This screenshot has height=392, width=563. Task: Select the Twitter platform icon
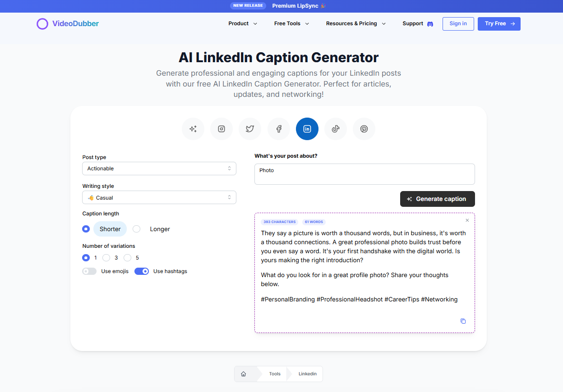(250, 129)
